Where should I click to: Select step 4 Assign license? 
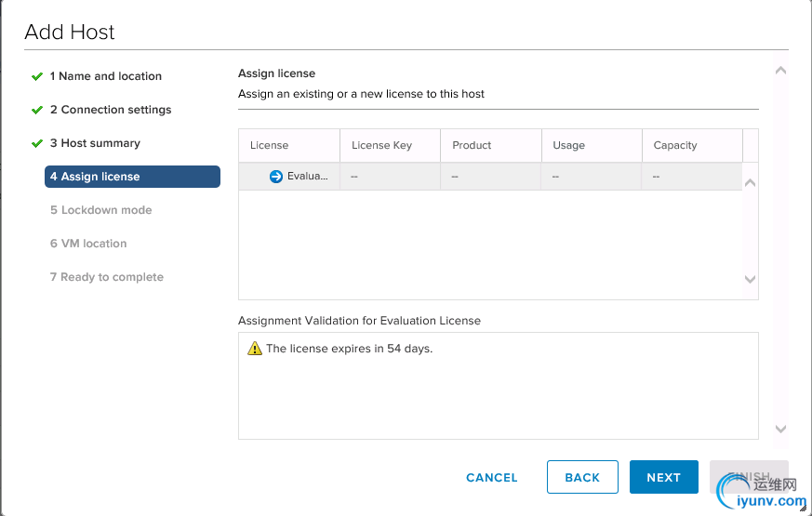click(133, 177)
